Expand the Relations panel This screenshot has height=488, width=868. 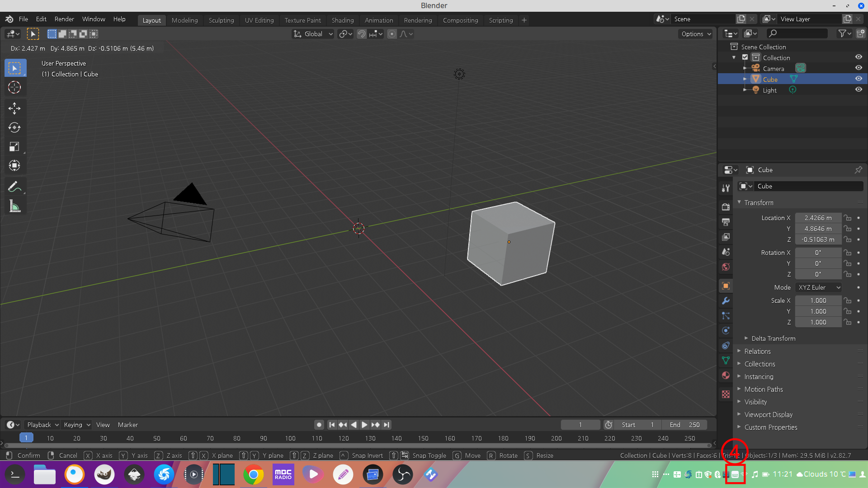[758, 351]
